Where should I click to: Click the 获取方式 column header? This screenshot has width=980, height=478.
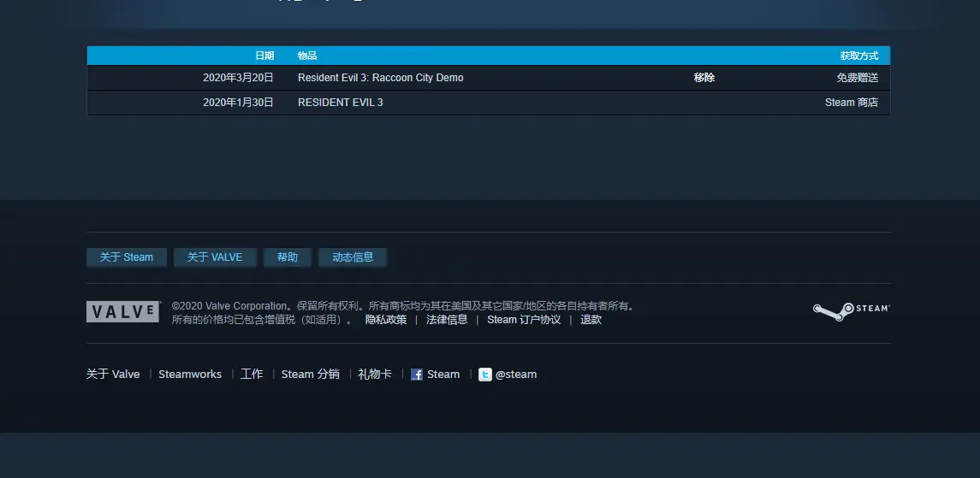tap(858, 56)
